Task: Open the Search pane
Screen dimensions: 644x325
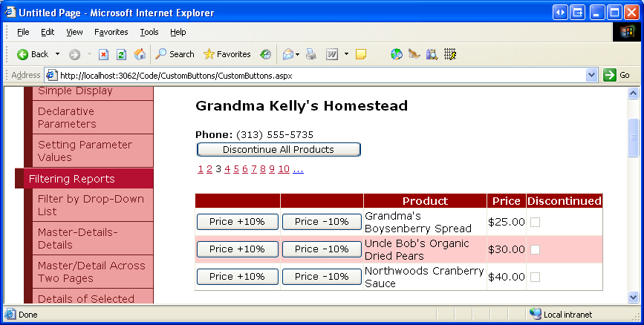Action: [175, 54]
